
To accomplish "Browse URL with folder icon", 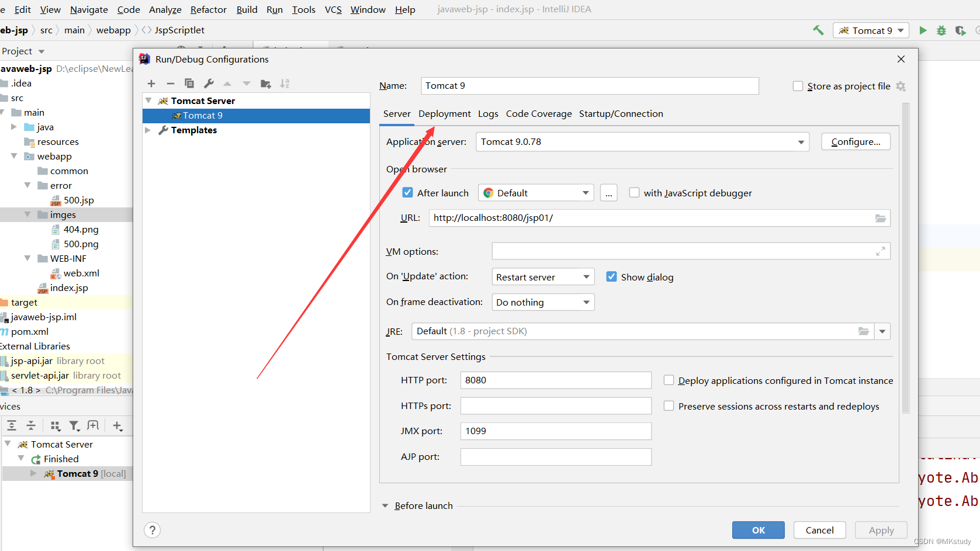I will pos(881,218).
